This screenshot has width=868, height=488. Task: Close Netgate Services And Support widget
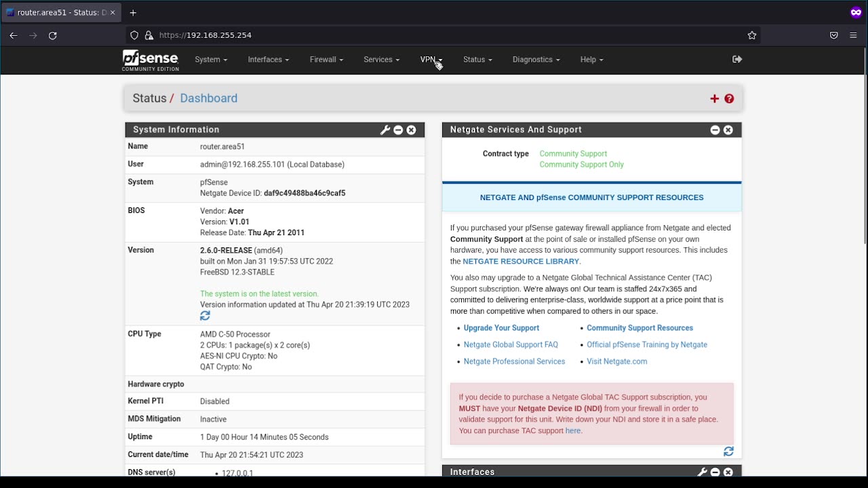tap(728, 130)
